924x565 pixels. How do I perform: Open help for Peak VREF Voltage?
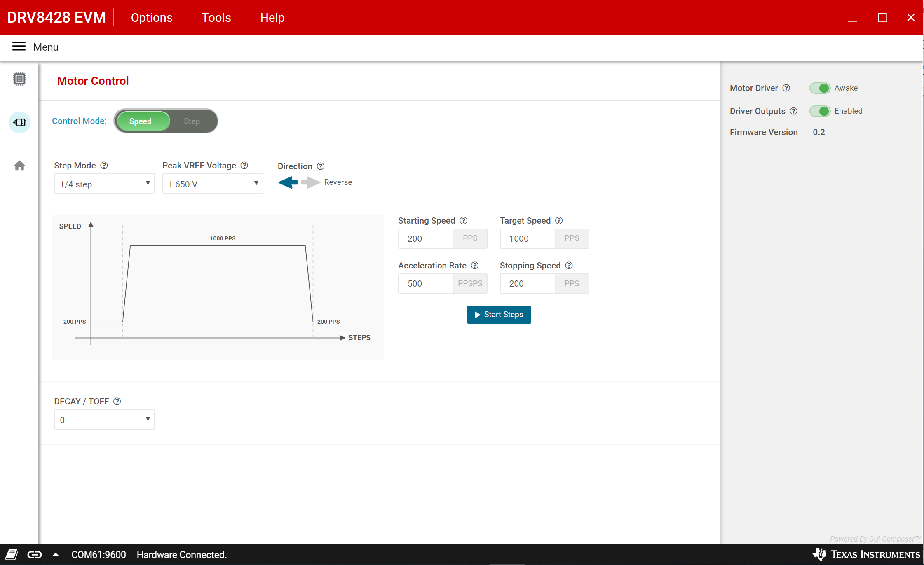pos(244,165)
